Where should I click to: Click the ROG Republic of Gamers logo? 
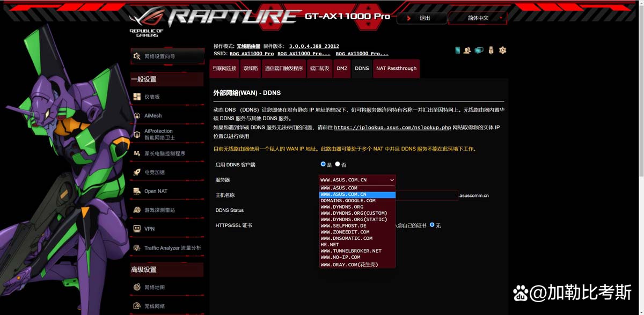click(147, 22)
